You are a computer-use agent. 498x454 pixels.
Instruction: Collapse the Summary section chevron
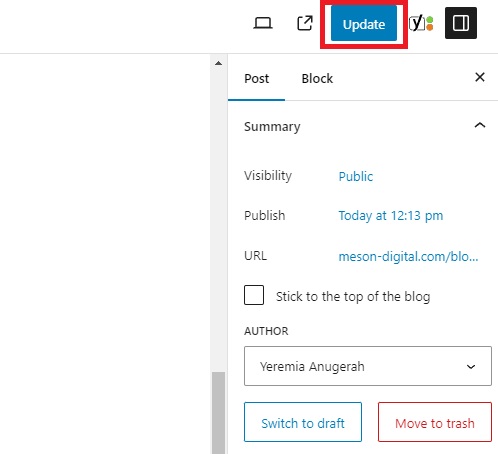(x=480, y=125)
